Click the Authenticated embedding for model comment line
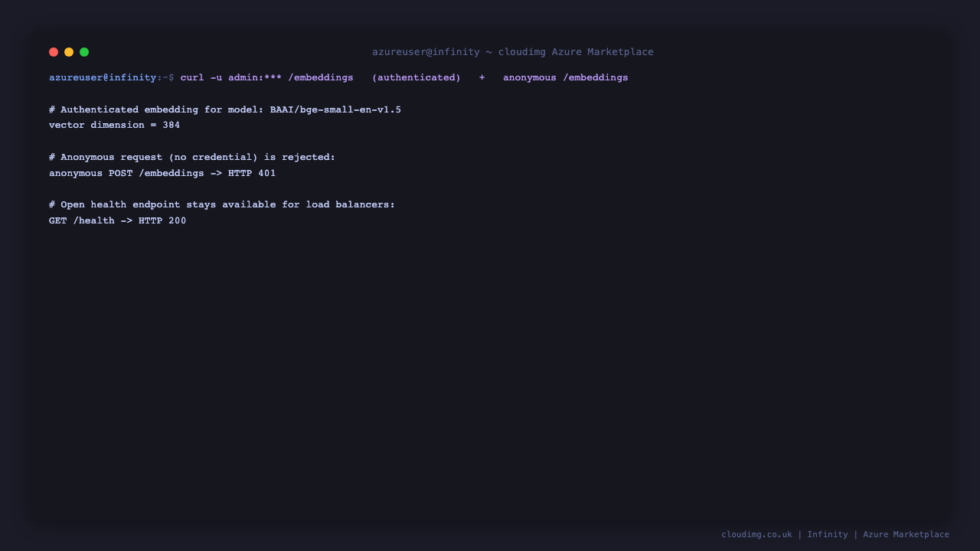Image resolution: width=980 pixels, height=551 pixels. (x=225, y=109)
